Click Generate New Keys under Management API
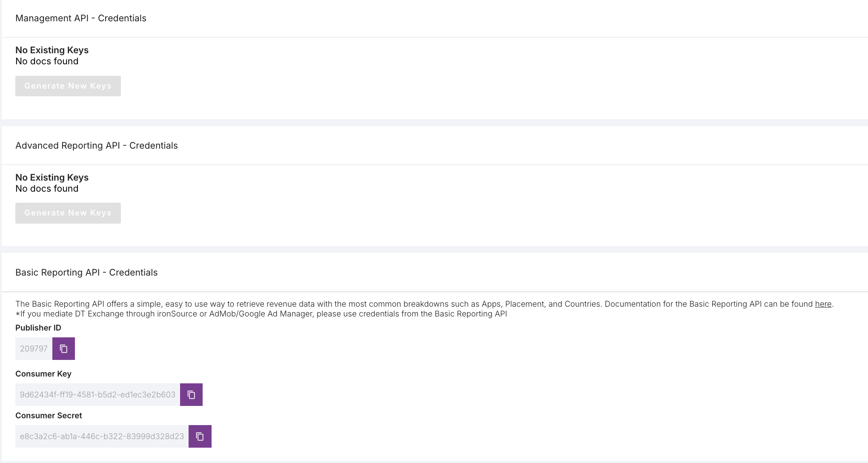Viewport: 868px width, 463px height. 68,86
